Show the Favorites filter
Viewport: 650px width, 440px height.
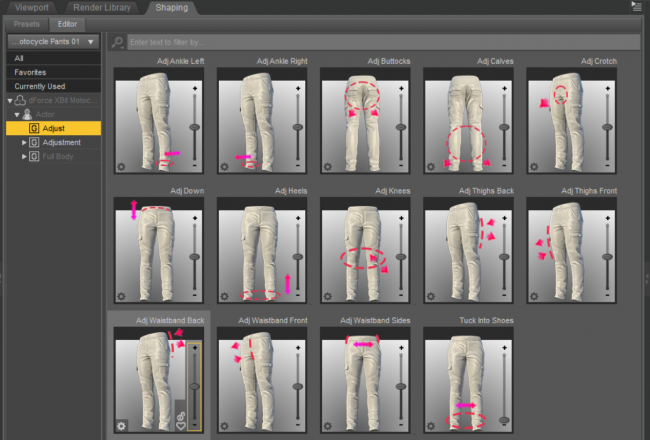[x=28, y=72]
